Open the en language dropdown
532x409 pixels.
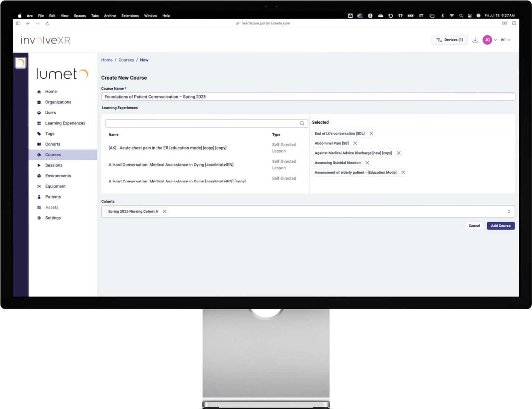[x=505, y=40]
